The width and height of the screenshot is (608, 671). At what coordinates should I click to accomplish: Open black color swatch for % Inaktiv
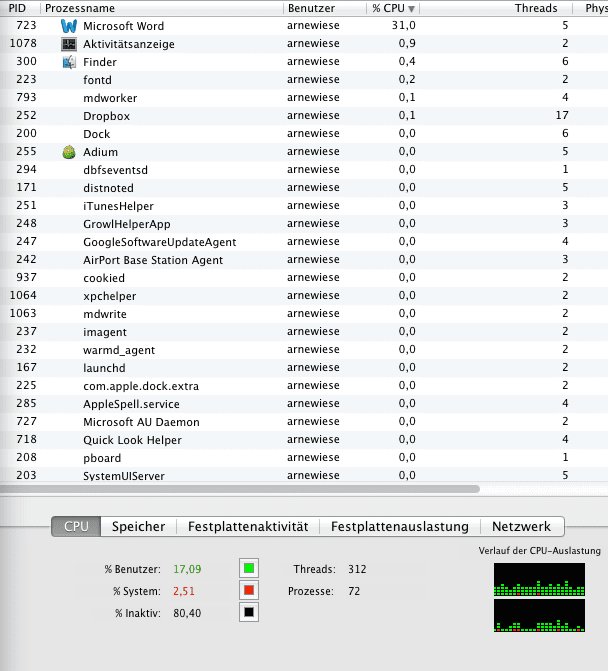pyautogui.click(x=249, y=612)
